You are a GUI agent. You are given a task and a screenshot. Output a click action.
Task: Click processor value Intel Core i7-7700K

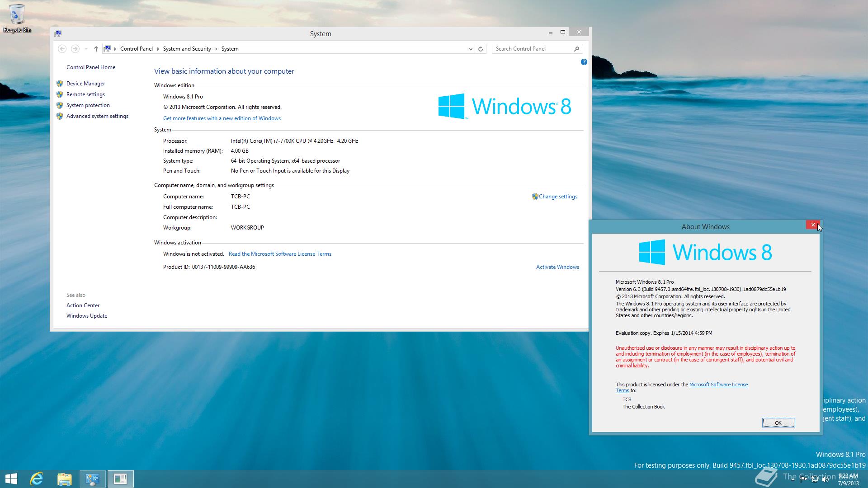coord(294,141)
